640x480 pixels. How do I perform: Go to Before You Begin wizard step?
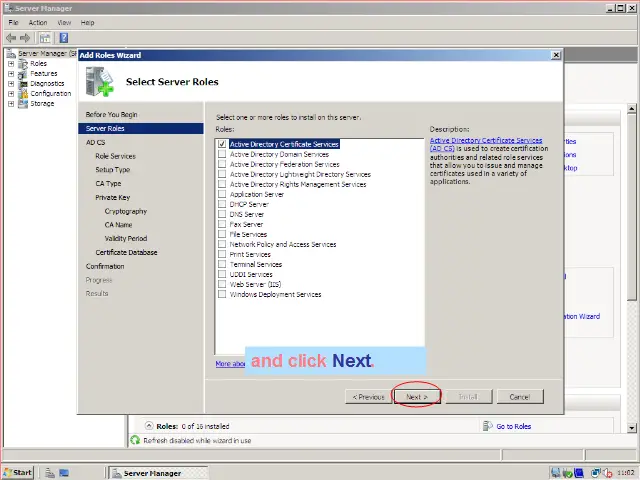(x=111, y=115)
